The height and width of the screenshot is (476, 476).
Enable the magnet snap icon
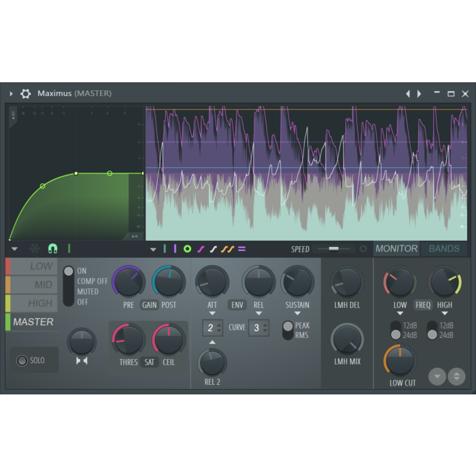pyautogui.click(x=53, y=249)
